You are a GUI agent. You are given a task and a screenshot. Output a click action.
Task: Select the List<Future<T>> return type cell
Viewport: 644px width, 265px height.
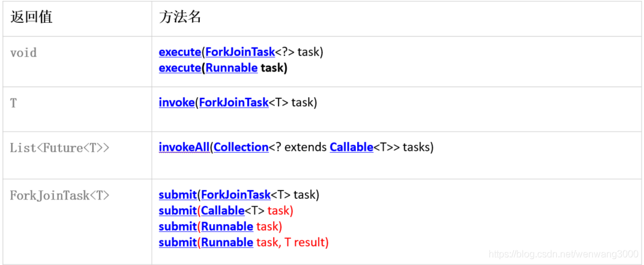[x=60, y=148]
